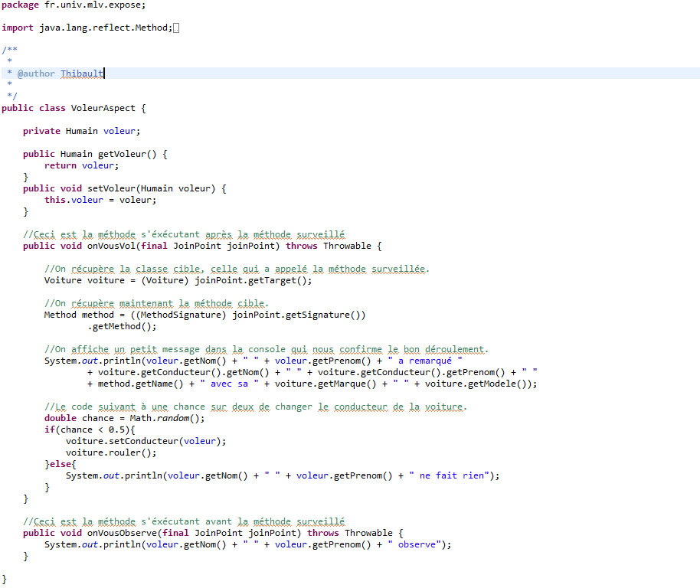Click the Math.random() call

[167, 418]
